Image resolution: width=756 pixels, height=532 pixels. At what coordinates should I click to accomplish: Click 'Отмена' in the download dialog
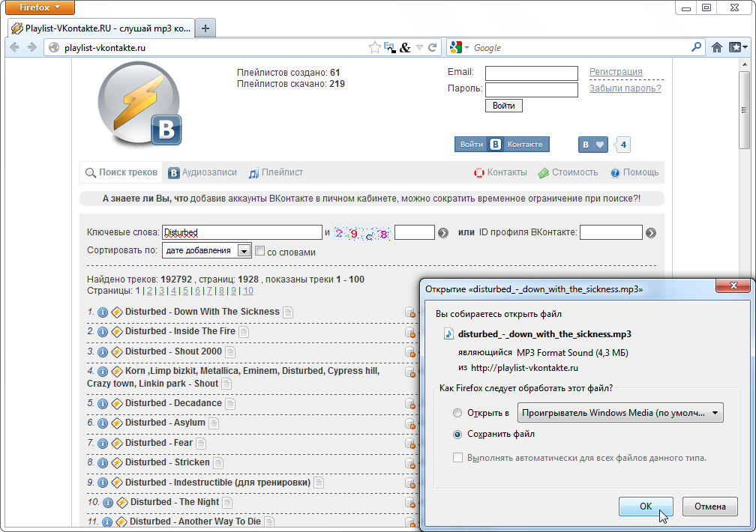pos(709,507)
